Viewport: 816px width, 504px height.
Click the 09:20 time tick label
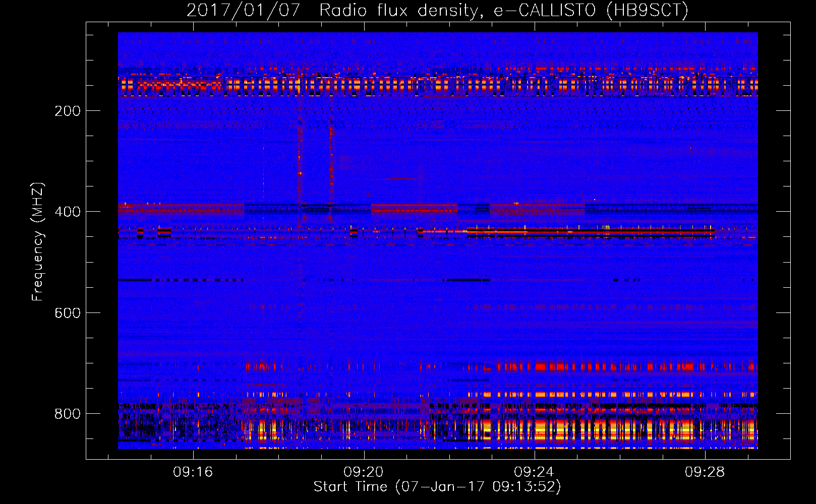364,472
